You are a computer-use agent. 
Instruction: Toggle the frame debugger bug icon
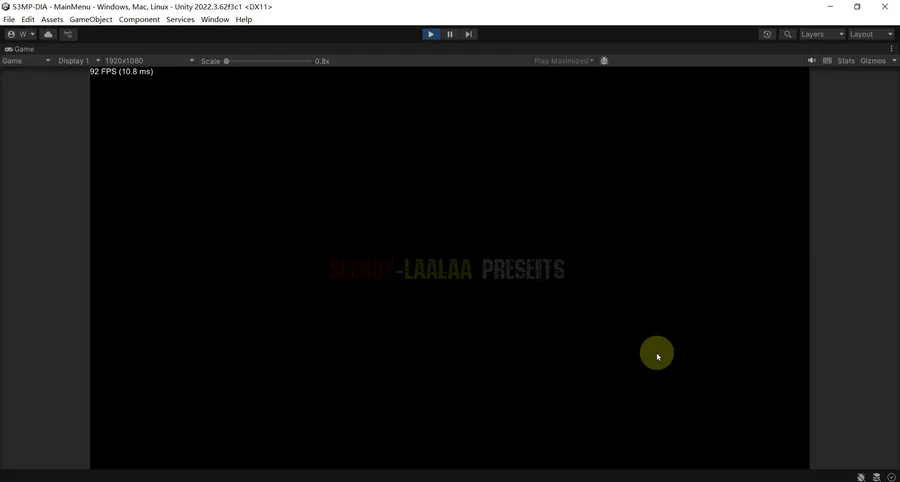tap(604, 61)
